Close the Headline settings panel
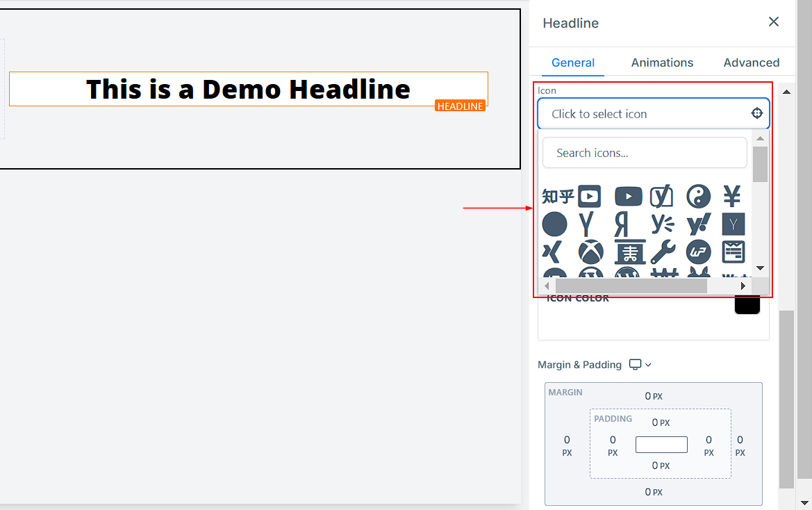This screenshot has width=812, height=510. coord(774,22)
